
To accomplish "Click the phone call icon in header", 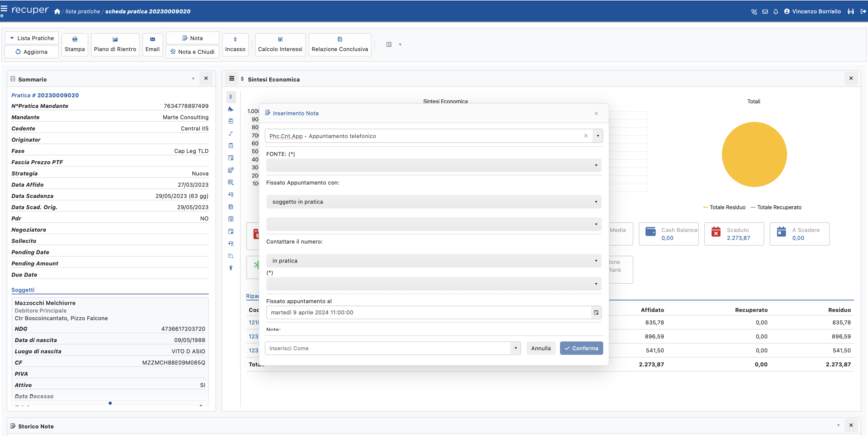I will [x=754, y=12].
